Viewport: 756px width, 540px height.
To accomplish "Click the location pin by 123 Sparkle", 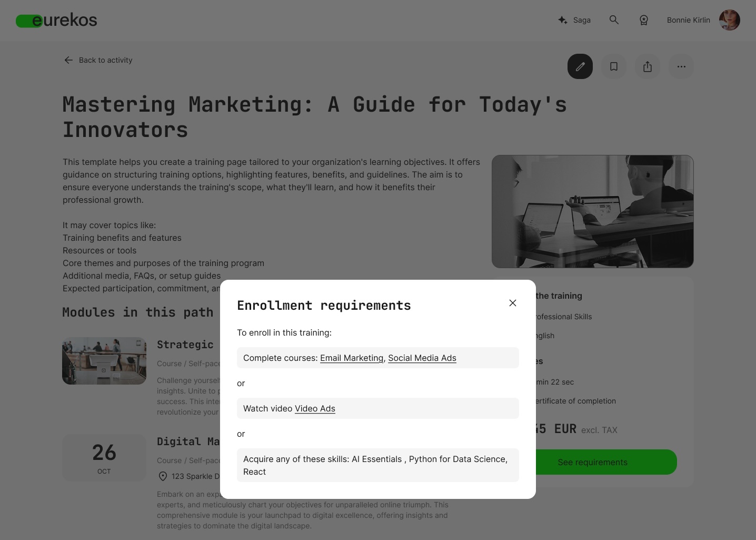I will tap(163, 476).
